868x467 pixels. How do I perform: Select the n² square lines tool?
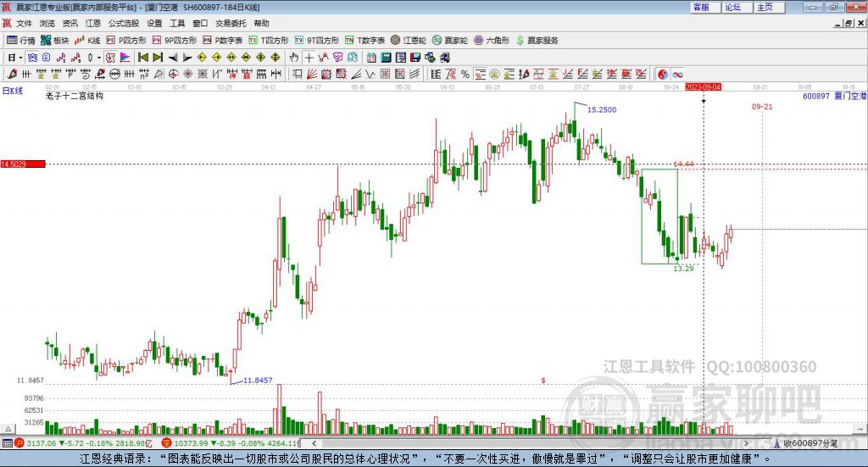pos(144,74)
